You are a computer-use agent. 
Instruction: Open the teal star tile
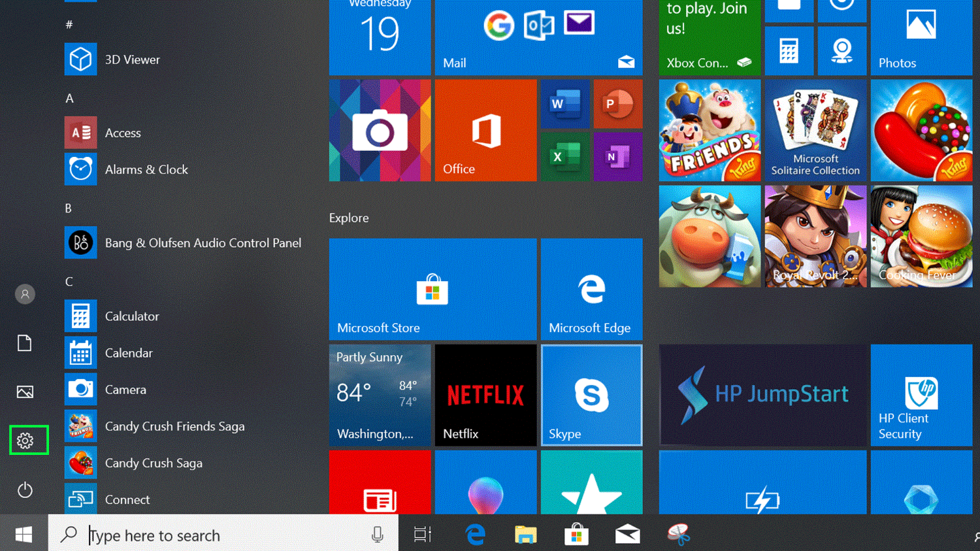591,482
